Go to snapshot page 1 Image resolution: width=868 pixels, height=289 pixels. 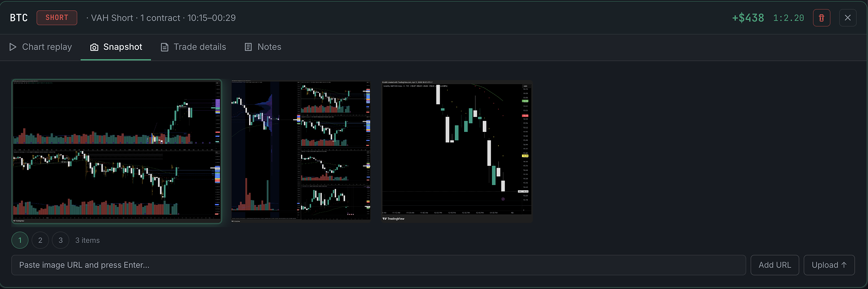coord(20,240)
